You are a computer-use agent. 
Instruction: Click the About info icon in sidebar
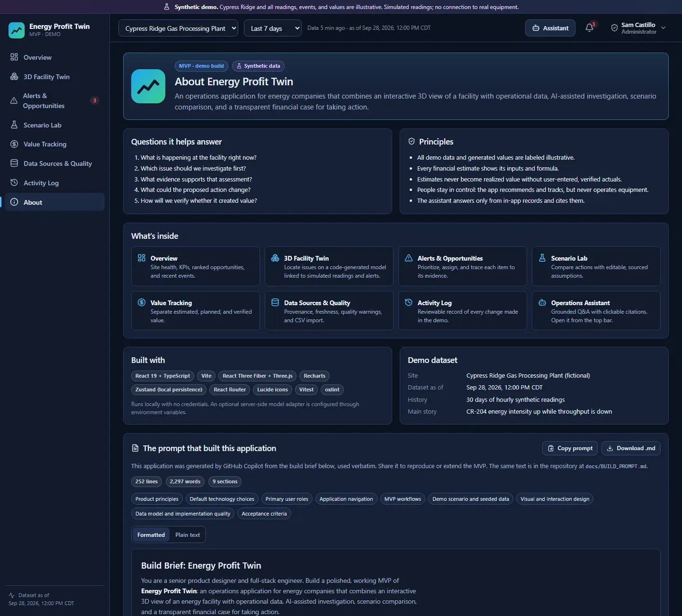pos(14,202)
